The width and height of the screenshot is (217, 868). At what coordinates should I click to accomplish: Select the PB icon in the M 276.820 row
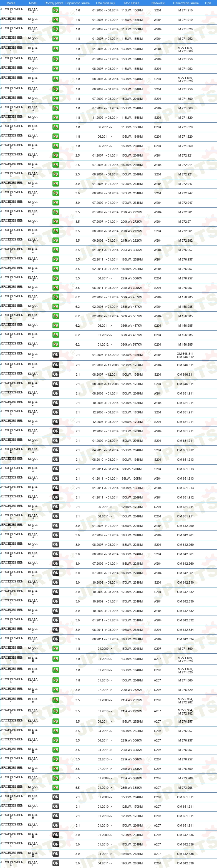coord(55,690)
